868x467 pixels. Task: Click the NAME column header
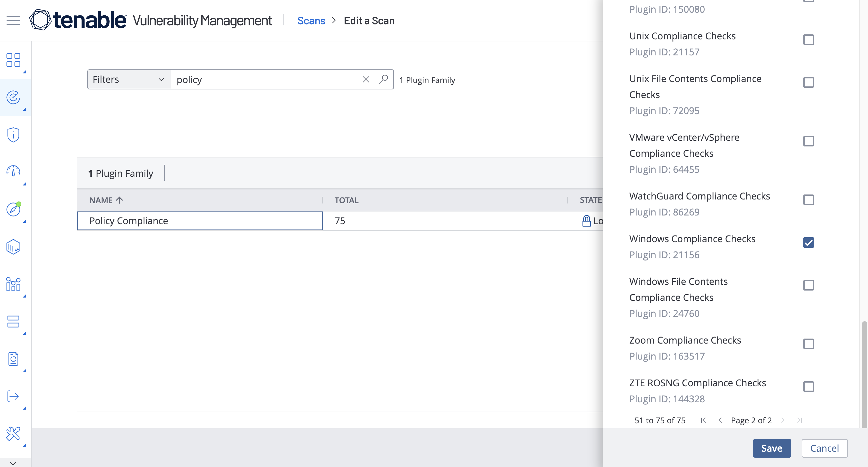101,200
